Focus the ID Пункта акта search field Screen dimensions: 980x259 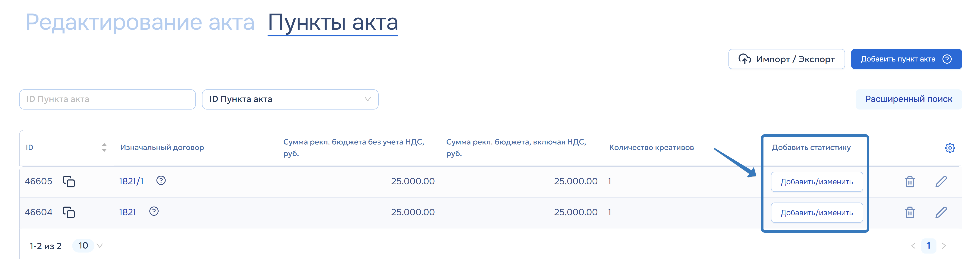(x=107, y=99)
